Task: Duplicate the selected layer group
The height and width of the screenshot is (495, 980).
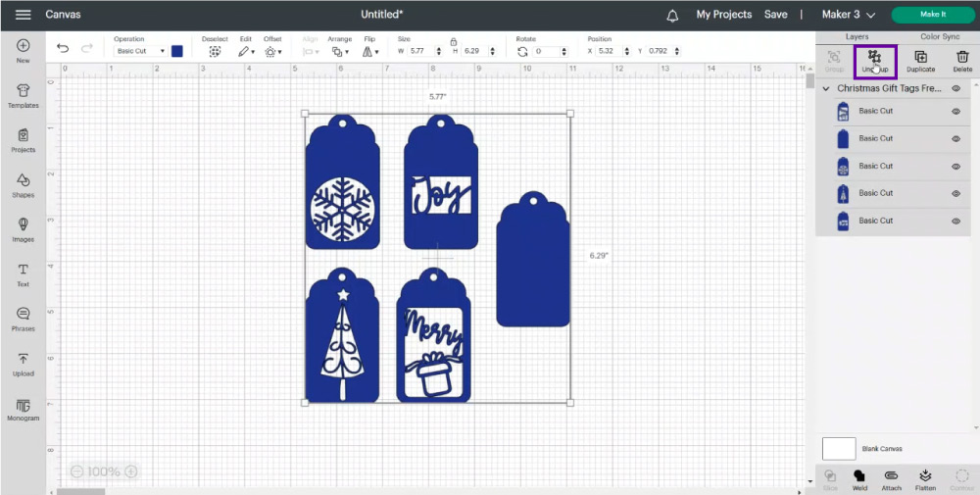Action: [x=920, y=61]
